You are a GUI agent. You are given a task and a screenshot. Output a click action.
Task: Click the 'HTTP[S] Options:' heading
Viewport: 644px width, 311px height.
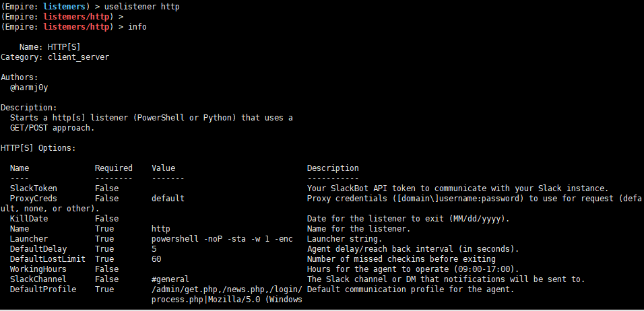(x=38, y=148)
